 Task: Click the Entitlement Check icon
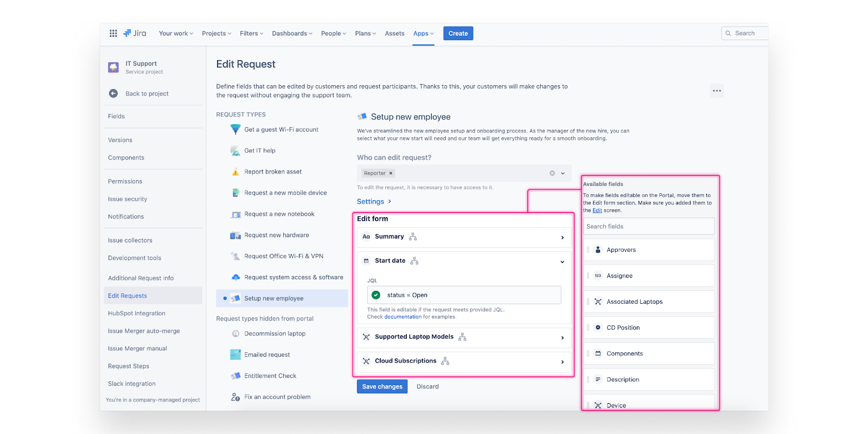pyautogui.click(x=235, y=376)
